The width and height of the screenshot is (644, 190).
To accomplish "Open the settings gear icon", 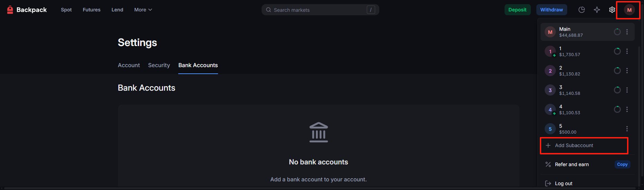I will [612, 10].
